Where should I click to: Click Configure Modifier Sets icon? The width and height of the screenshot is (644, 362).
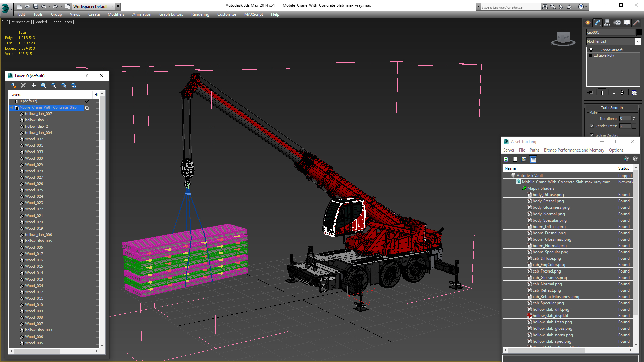(634, 93)
